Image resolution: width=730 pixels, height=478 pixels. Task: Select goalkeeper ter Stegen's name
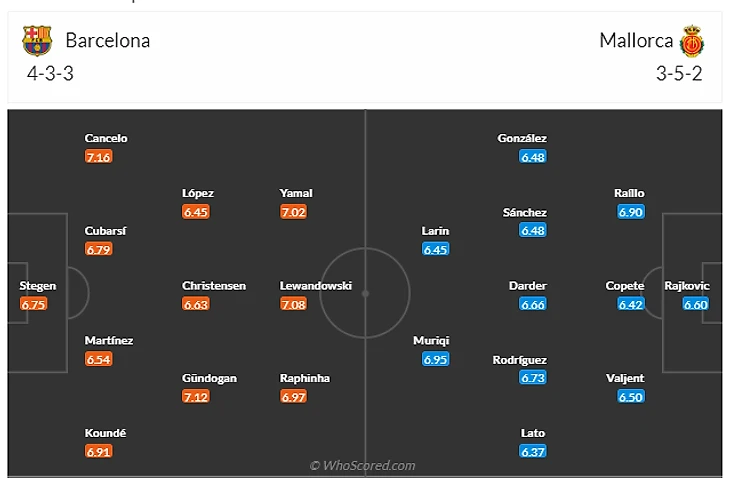pyautogui.click(x=38, y=286)
